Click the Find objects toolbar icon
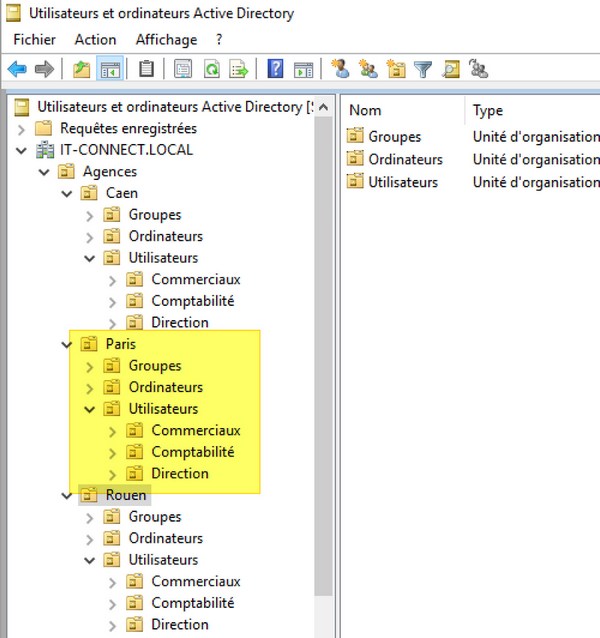 (x=451, y=69)
